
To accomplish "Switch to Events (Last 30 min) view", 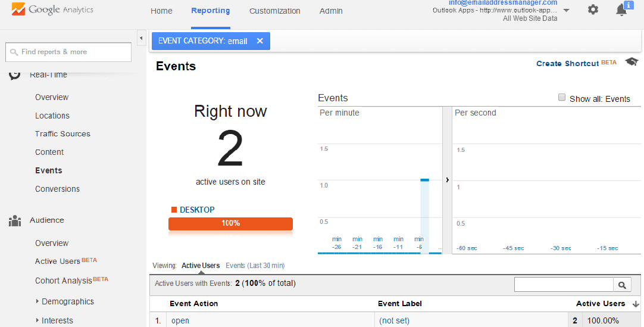I will [x=255, y=266].
